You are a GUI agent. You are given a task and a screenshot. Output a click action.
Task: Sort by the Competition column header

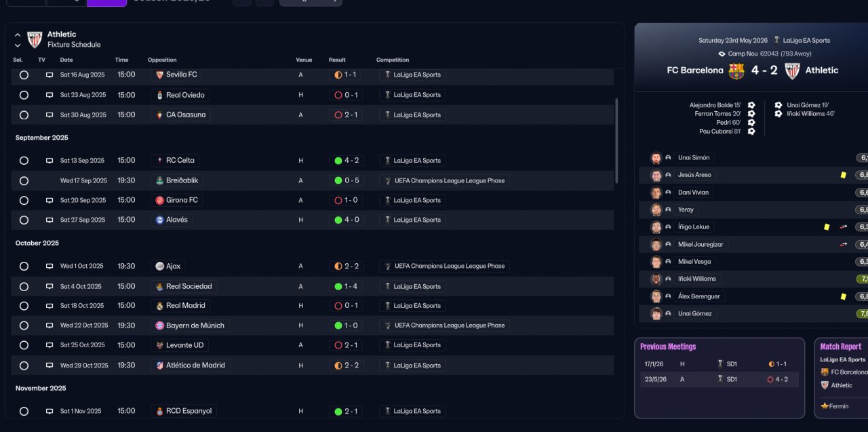click(393, 60)
